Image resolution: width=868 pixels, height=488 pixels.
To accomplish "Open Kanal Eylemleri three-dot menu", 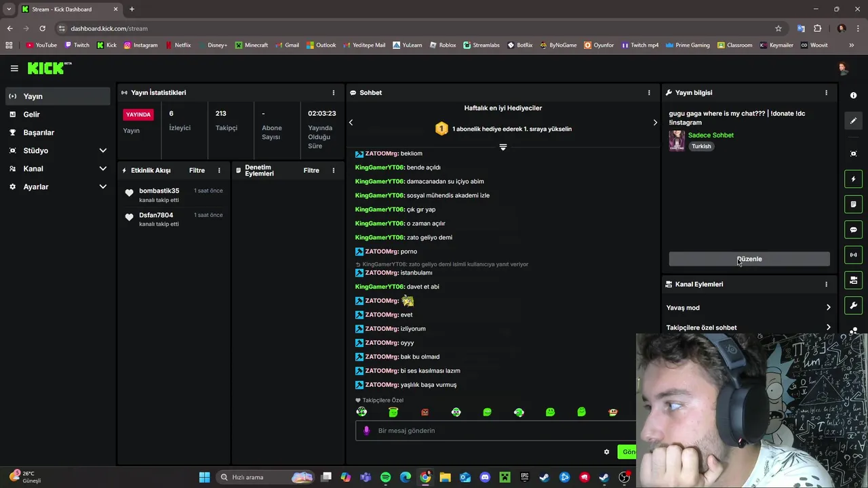I will coord(826,285).
